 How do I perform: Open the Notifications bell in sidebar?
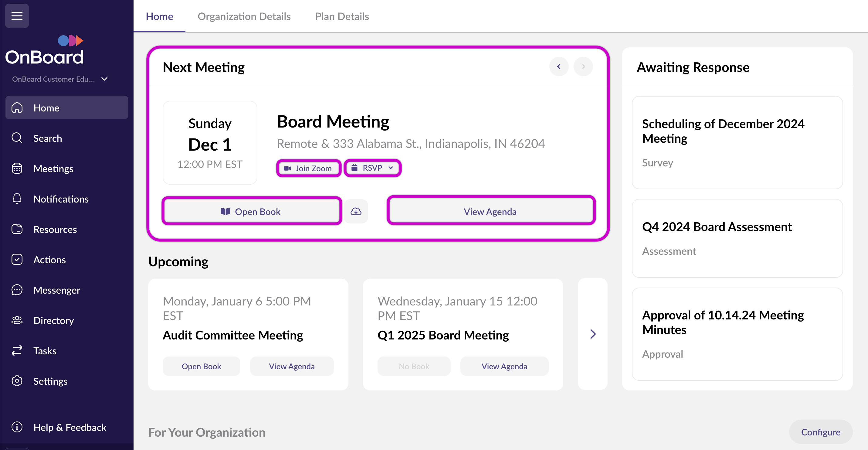61,199
